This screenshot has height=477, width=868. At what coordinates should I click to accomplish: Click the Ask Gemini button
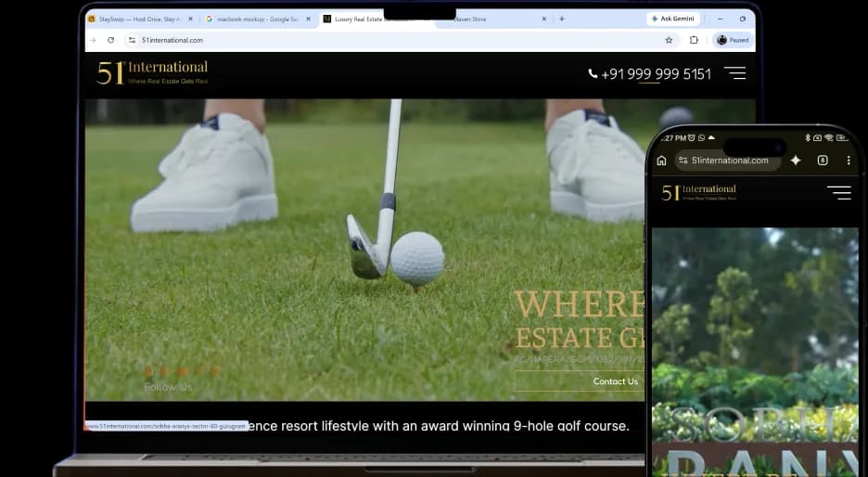(673, 19)
